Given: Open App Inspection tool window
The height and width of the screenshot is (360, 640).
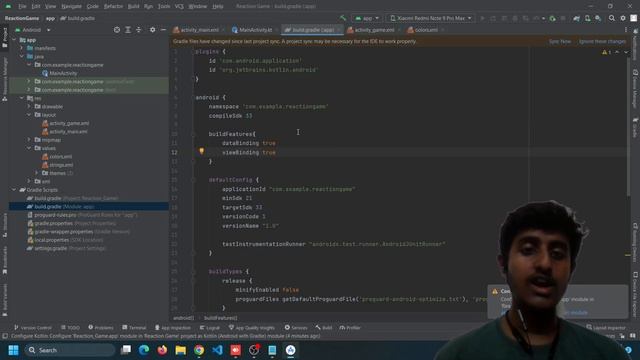Looking at the screenshot, I should [x=173, y=328].
